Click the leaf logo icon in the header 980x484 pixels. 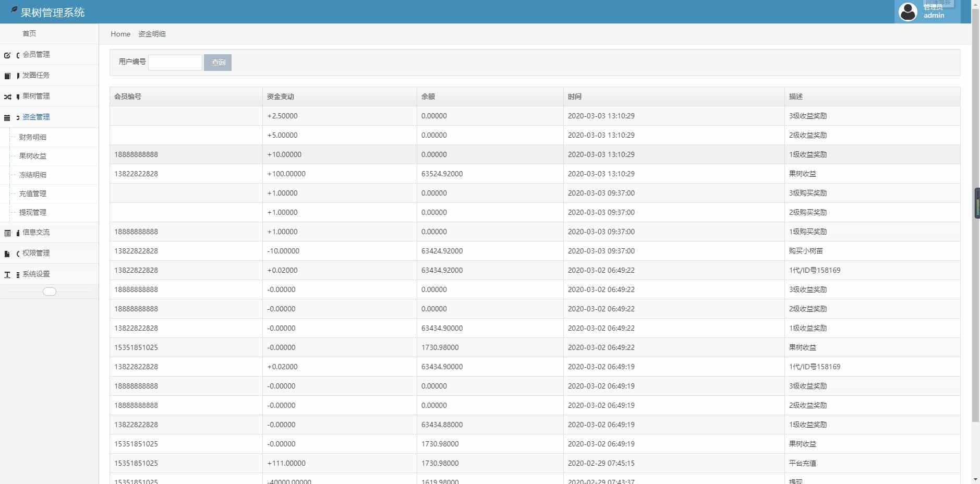(x=14, y=9)
